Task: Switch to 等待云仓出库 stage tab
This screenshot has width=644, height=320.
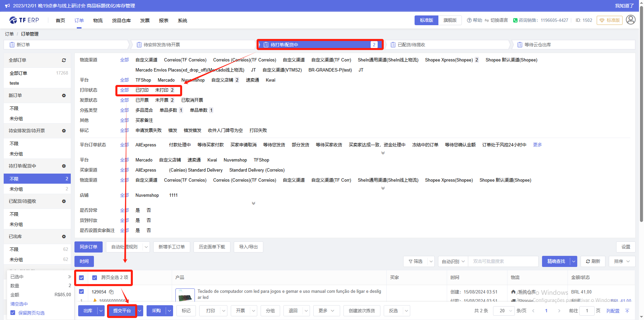Action: tap(574, 45)
